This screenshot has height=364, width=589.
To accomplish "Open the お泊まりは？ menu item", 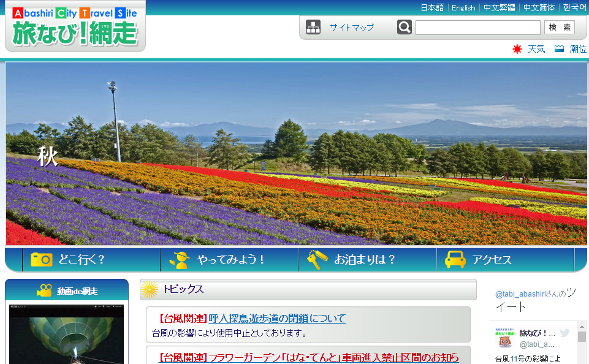I will 367,260.
